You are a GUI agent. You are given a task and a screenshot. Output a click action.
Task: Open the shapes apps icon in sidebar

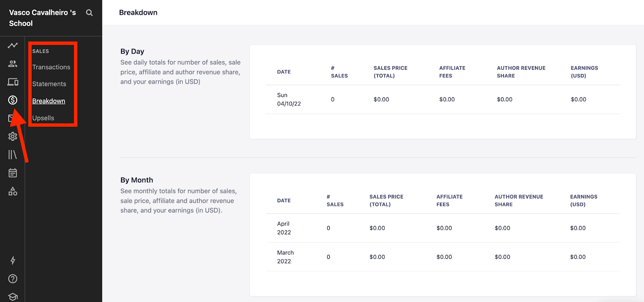[12, 191]
